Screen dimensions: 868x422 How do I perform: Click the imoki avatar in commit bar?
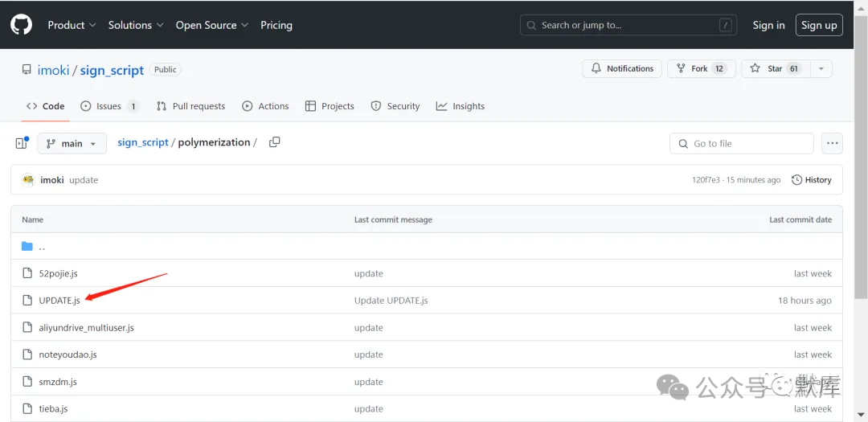28,180
